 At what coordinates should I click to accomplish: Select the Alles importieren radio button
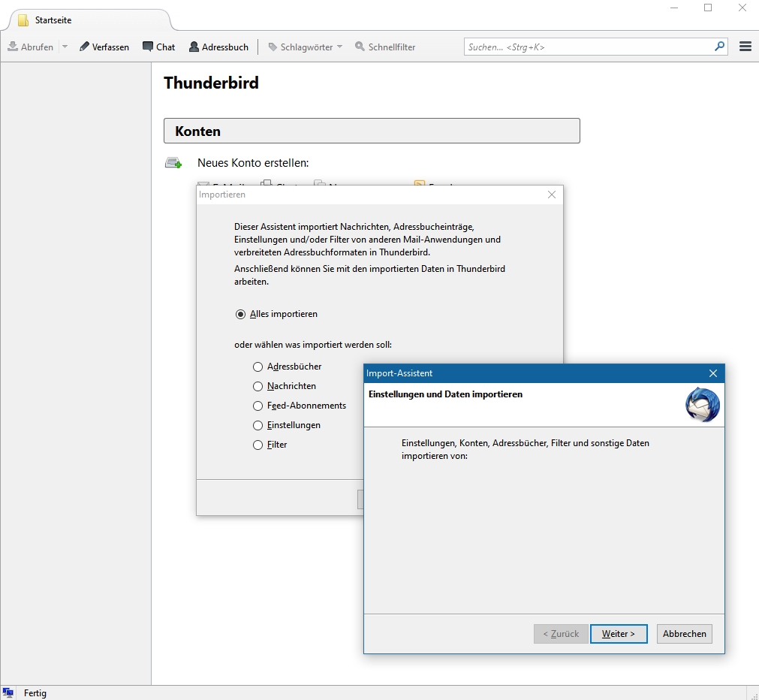240,314
